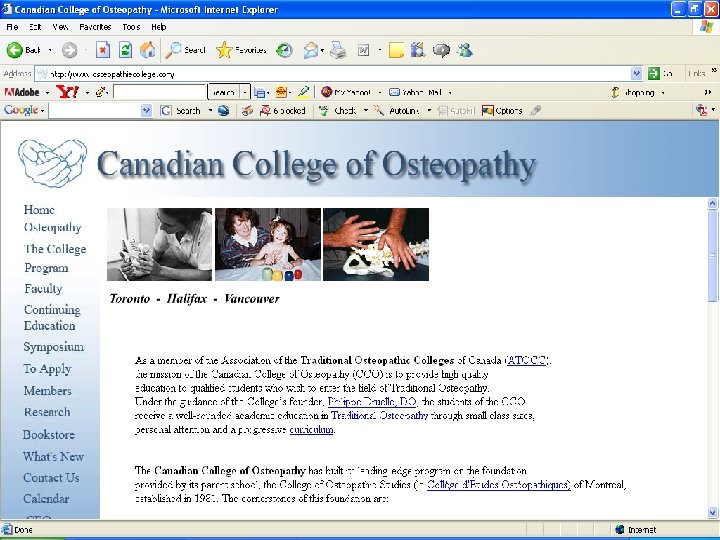Click in the address bar URL field
This screenshot has width=720, height=540.
(x=333, y=73)
